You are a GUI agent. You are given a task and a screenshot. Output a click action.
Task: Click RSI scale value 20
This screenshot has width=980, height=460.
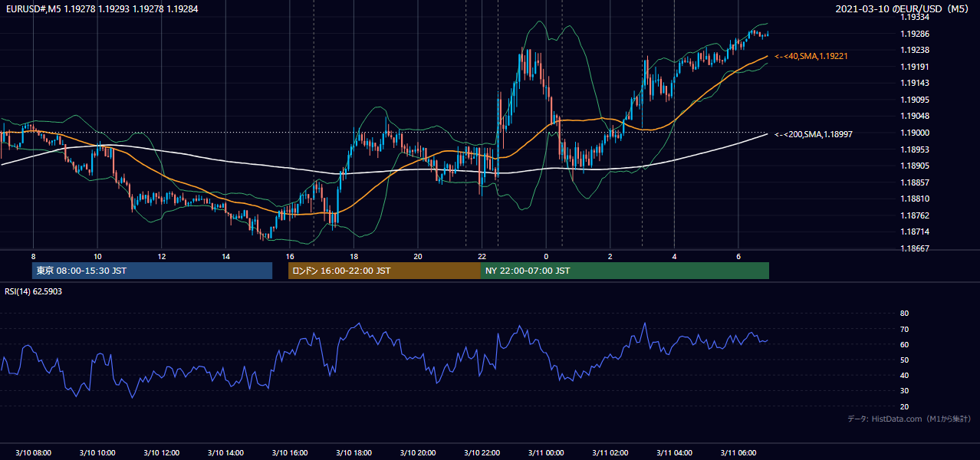click(904, 406)
